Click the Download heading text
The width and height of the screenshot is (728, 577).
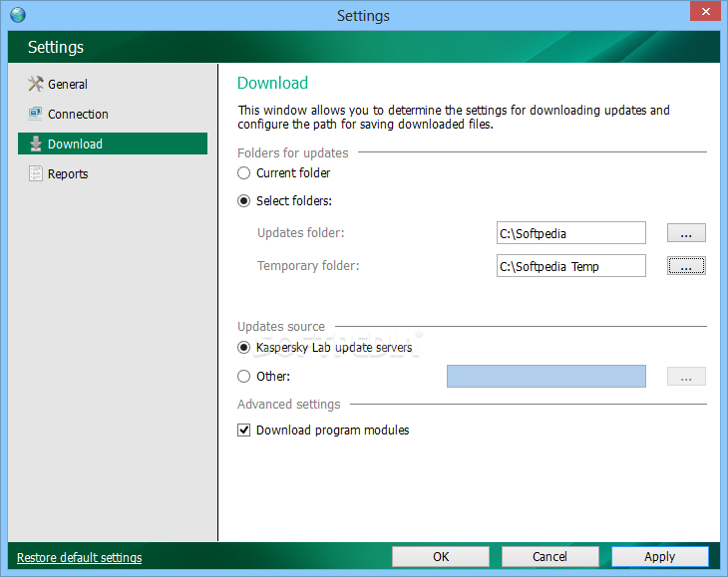click(x=272, y=83)
